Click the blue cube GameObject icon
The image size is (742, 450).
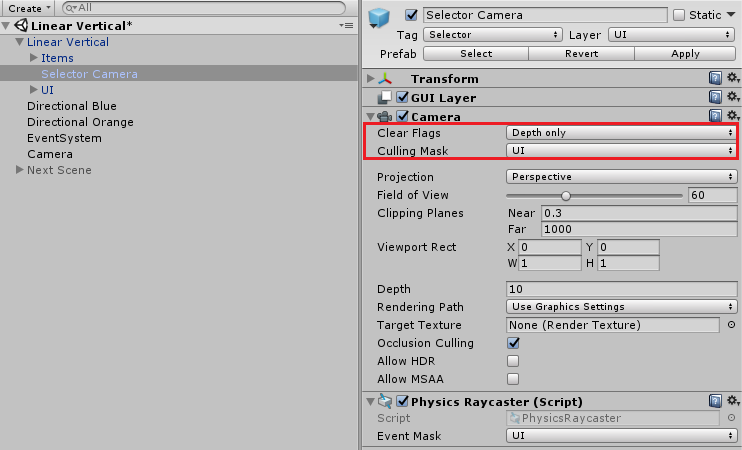tap(379, 18)
